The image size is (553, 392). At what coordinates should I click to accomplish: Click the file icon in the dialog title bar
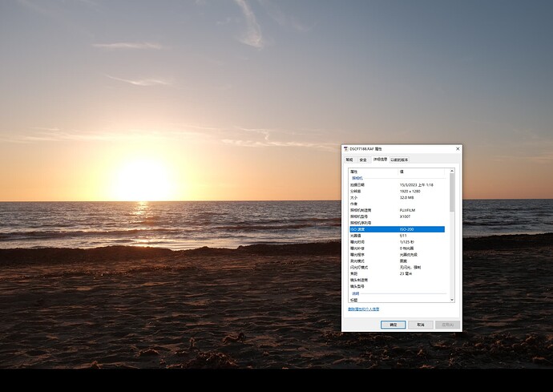[x=346, y=149]
